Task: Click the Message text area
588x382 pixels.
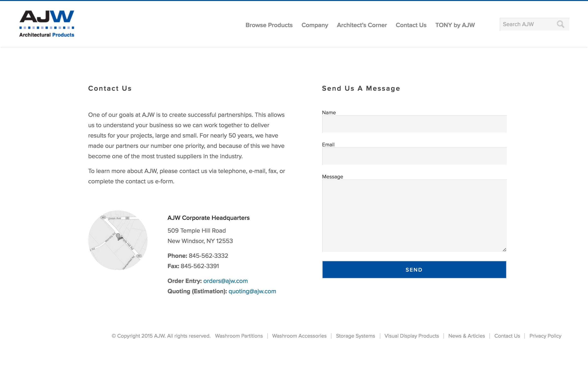Action: 414,216
